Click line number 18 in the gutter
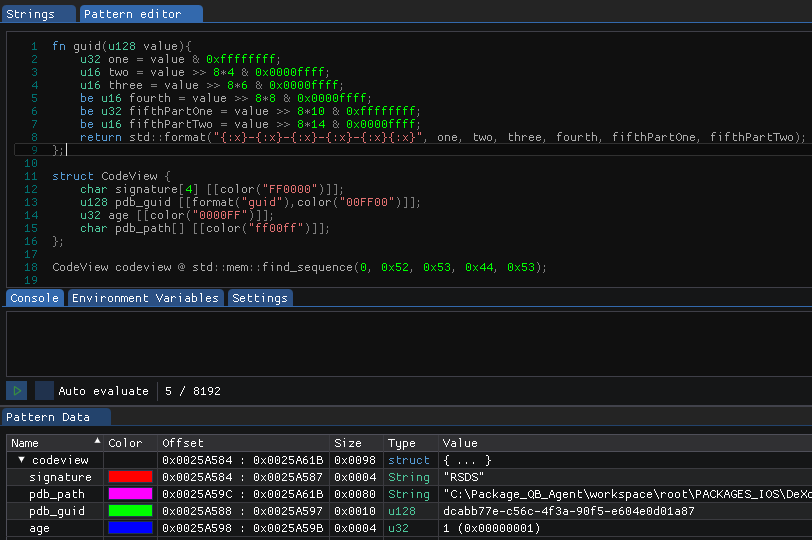The height and width of the screenshot is (540, 812). pyautogui.click(x=31, y=267)
